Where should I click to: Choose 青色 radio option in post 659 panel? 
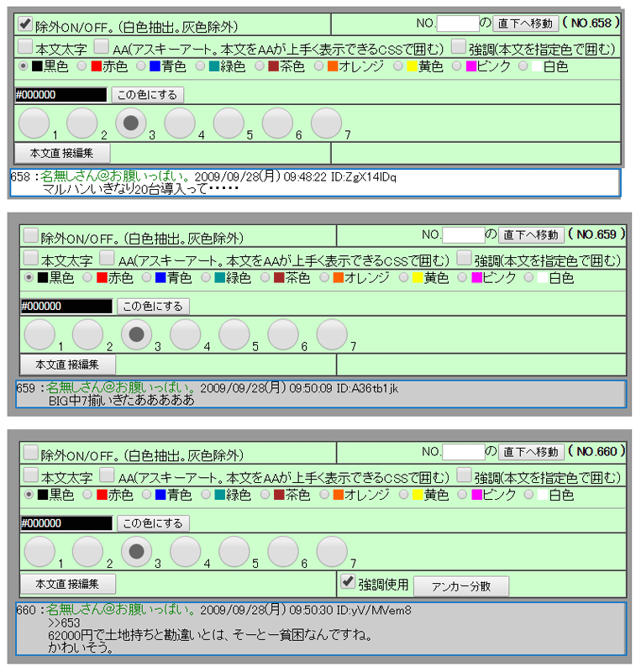(147, 277)
